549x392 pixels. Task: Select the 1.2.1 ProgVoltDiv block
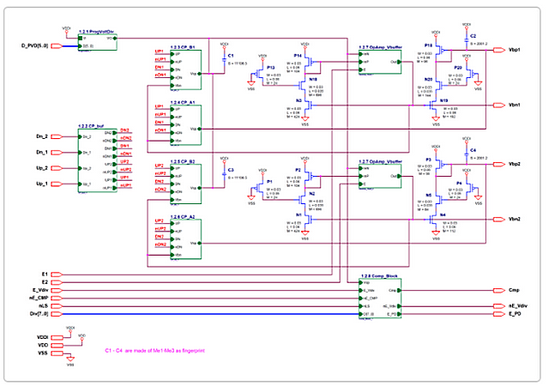click(97, 42)
